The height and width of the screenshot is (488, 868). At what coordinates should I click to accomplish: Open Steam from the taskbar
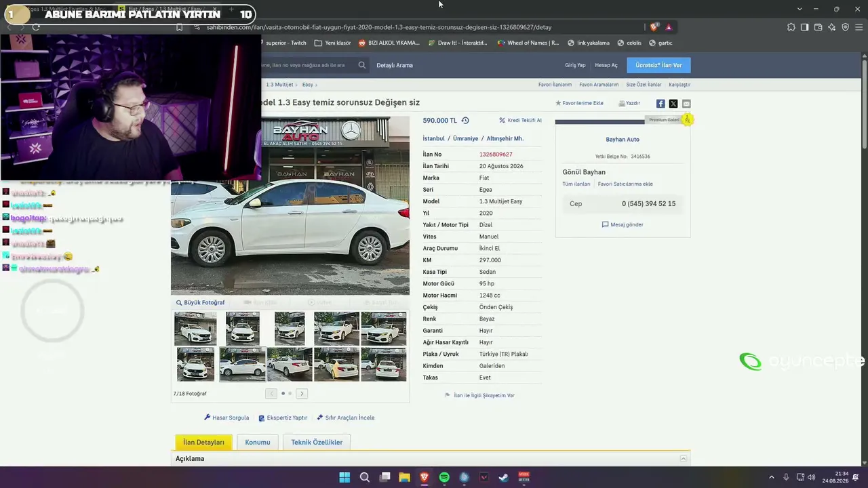click(504, 477)
